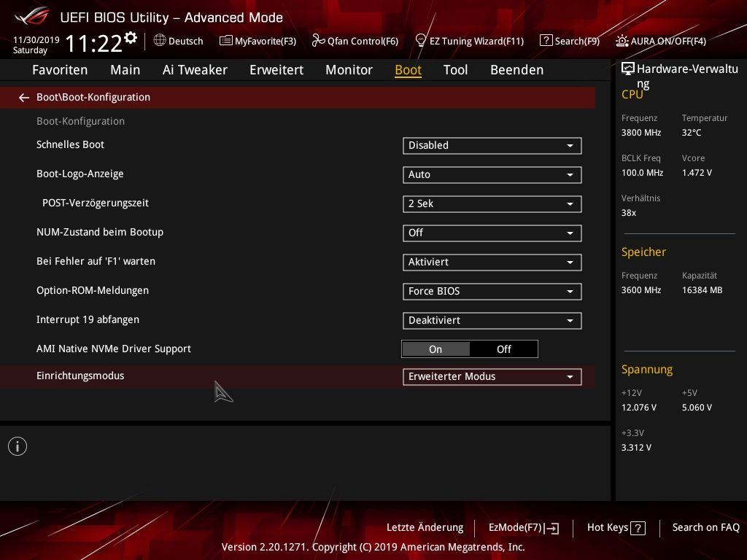Switch to EzMode(F7)
This screenshot has height=560, width=747.
(x=524, y=528)
